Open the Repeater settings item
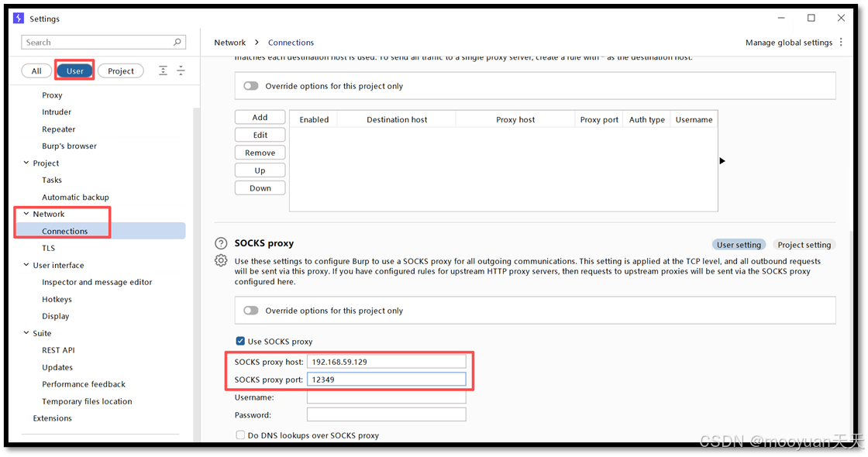The height and width of the screenshot is (457, 868). point(59,129)
